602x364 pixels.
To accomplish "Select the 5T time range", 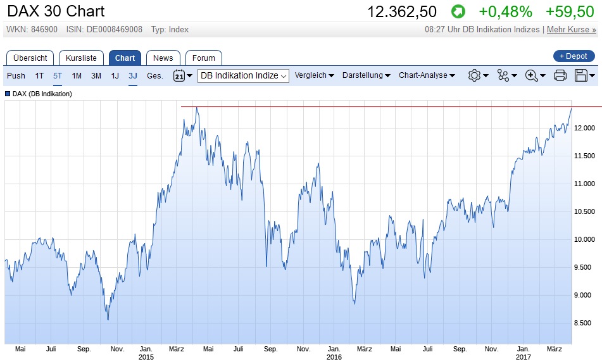I will point(58,76).
